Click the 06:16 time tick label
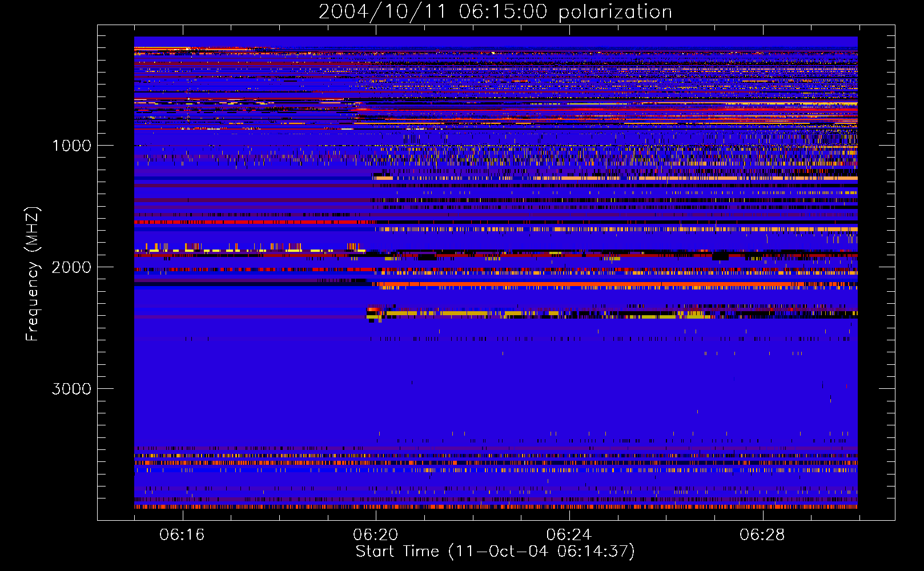The image size is (924, 571). [x=182, y=535]
